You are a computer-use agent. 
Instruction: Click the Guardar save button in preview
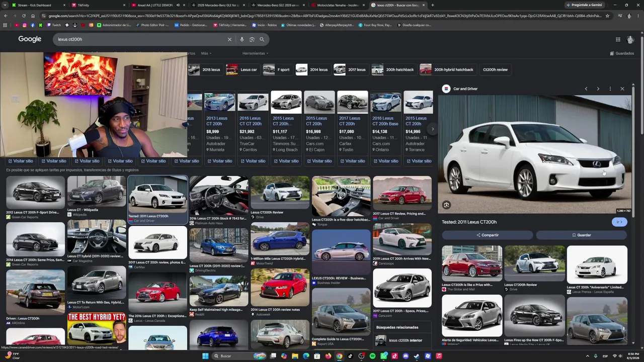tap(581, 235)
